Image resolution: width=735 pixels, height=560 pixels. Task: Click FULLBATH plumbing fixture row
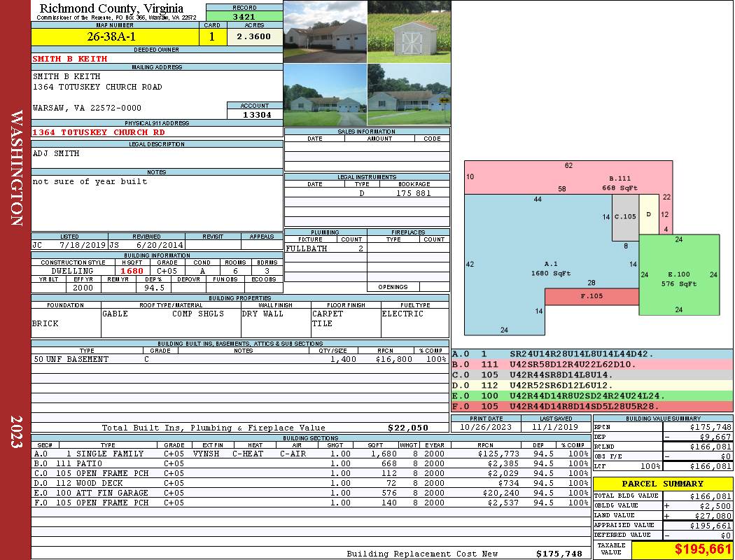click(x=325, y=248)
